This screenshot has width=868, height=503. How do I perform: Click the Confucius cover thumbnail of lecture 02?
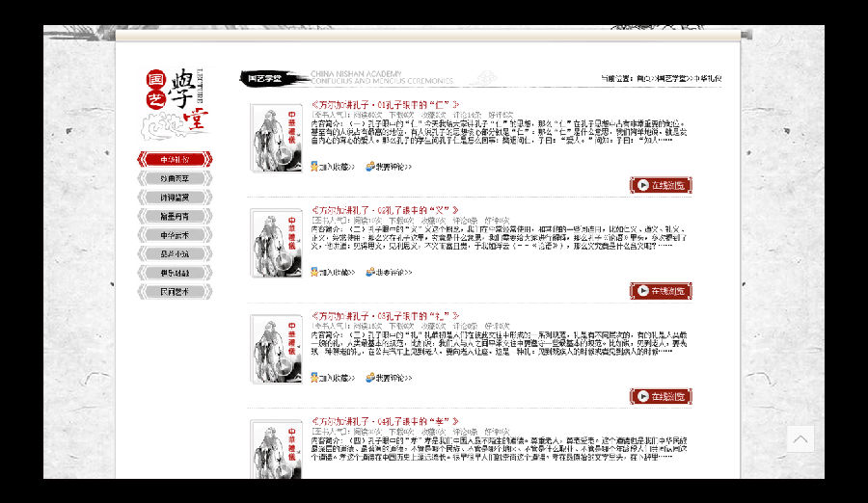[x=276, y=244]
